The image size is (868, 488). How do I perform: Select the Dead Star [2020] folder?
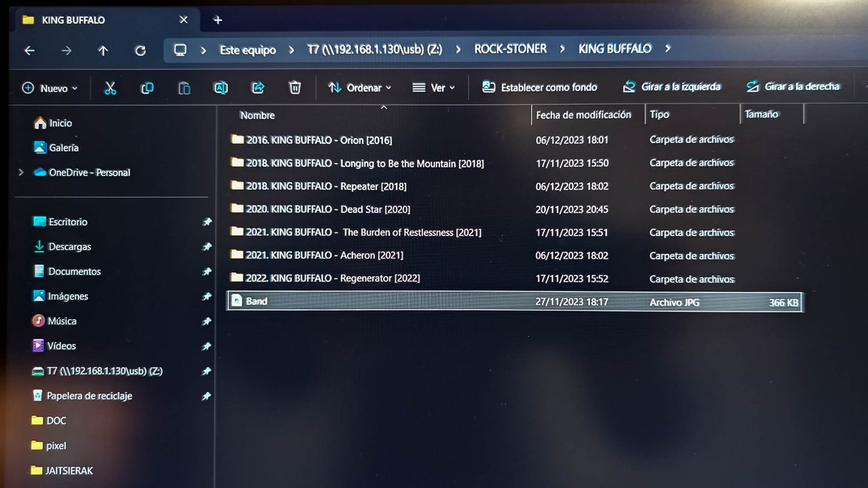pos(321,209)
